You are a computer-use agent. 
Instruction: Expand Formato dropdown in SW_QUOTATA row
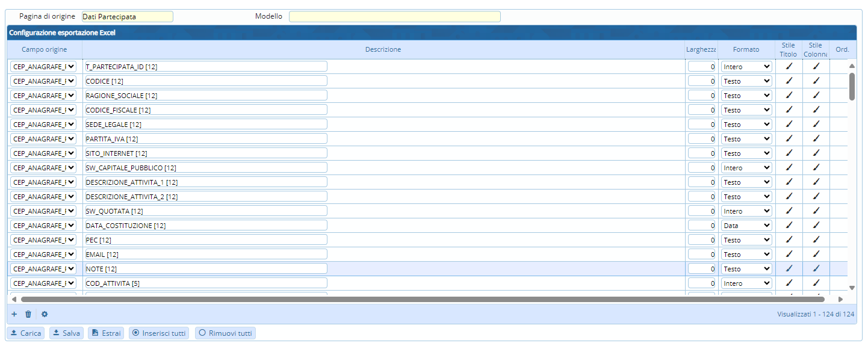coord(746,211)
